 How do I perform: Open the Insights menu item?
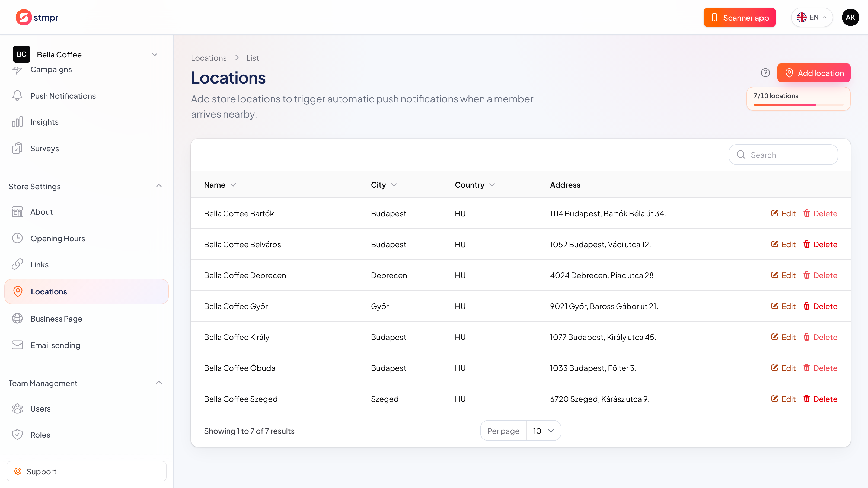pos(44,122)
